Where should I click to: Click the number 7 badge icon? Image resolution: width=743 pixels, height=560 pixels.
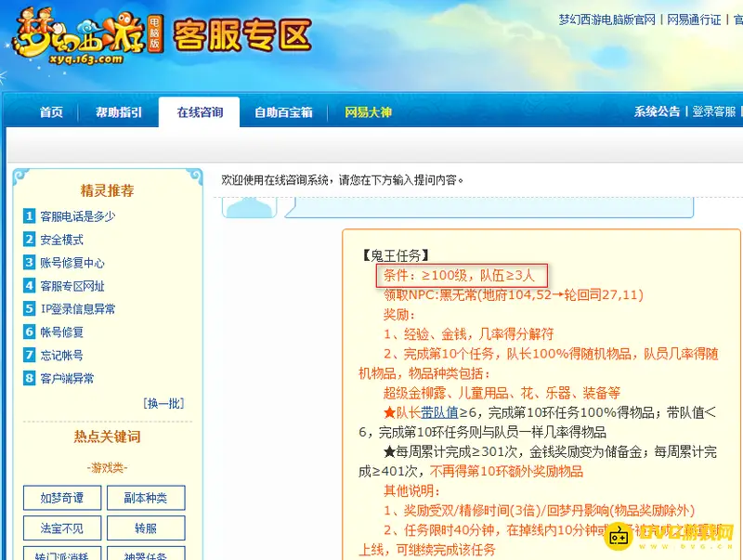pyautogui.click(x=30, y=355)
